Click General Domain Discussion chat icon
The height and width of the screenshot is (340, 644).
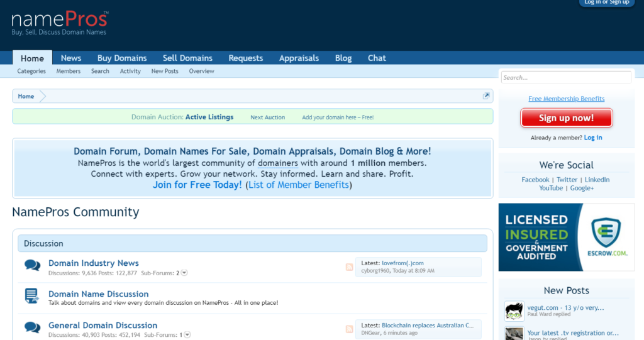coord(33,327)
